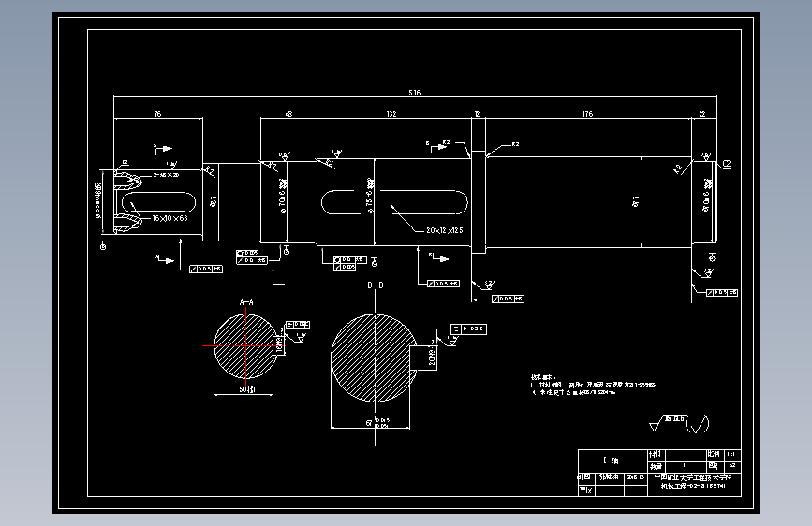
Task: Click the symmetry tolerance frame beside B-B
Action: click(468, 329)
